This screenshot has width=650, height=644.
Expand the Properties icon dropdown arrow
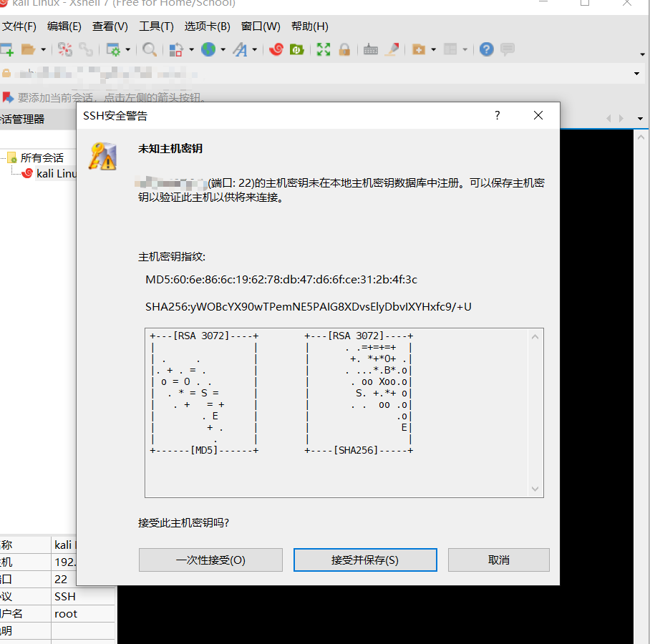(x=127, y=49)
